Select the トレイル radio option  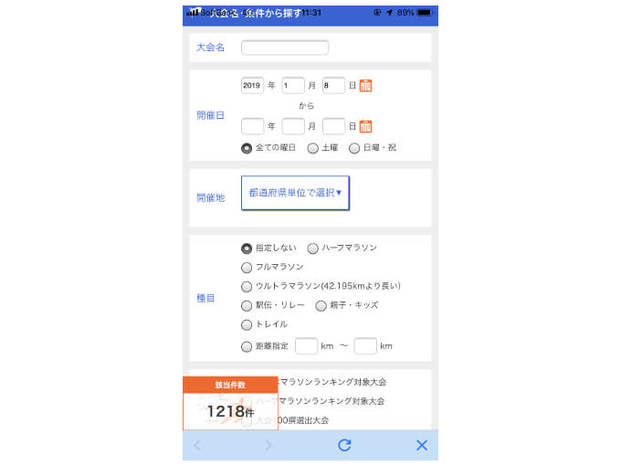pyautogui.click(x=246, y=325)
